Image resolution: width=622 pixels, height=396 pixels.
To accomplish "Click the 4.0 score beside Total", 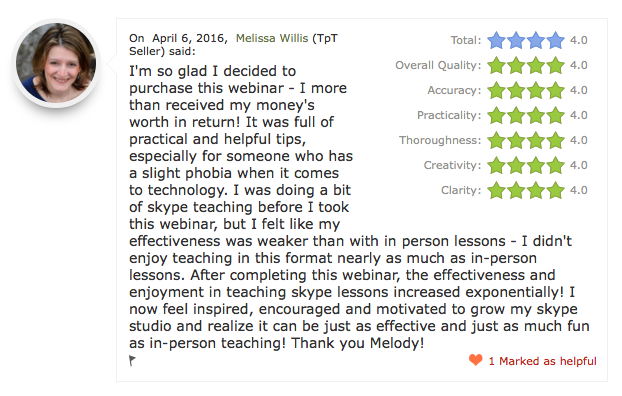I will (579, 40).
